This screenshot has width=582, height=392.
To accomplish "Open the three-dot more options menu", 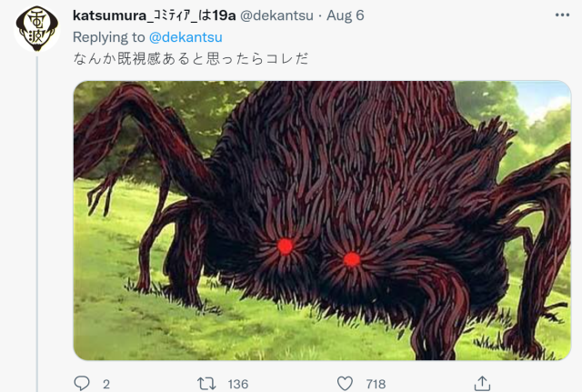I will click(562, 15).
